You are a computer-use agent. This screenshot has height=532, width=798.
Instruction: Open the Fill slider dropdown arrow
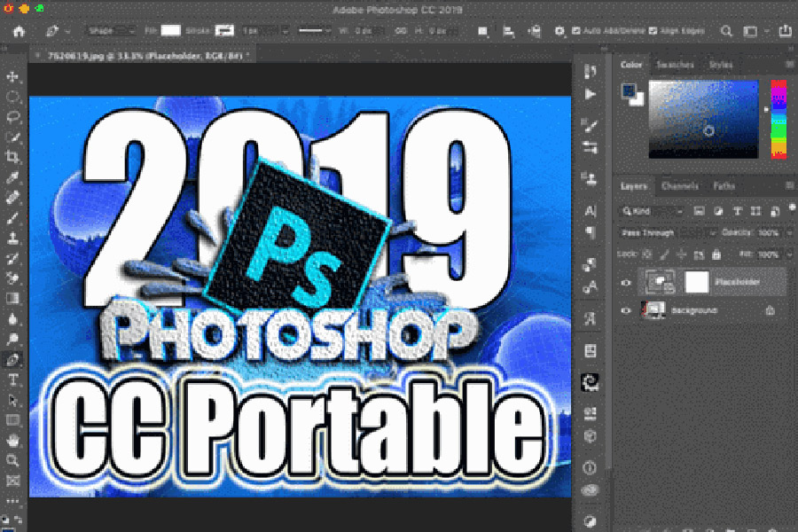790,254
